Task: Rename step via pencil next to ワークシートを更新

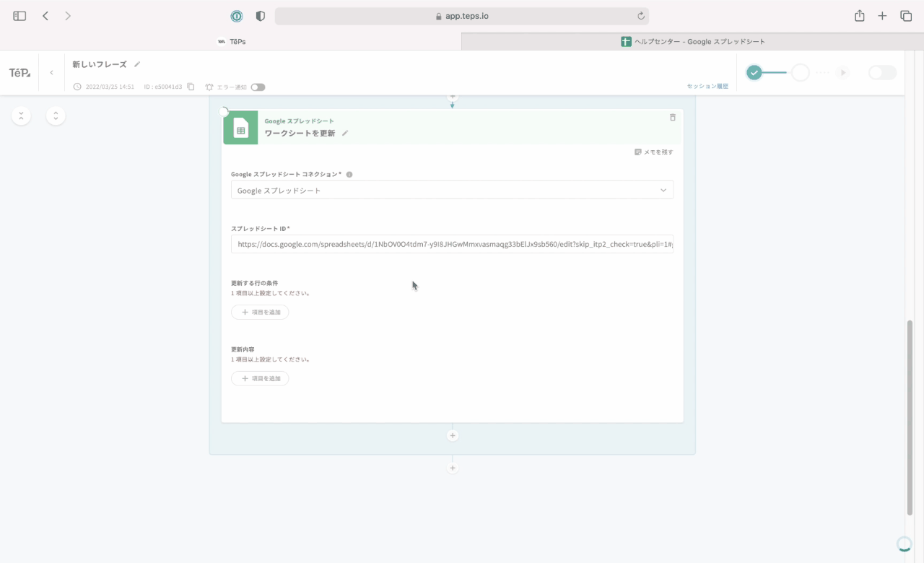Action: click(x=345, y=134)
